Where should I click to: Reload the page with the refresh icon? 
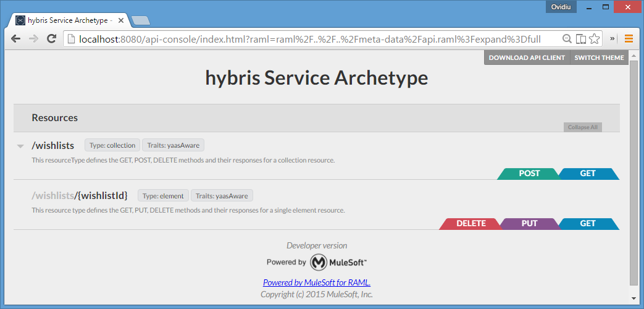point(51,38)
